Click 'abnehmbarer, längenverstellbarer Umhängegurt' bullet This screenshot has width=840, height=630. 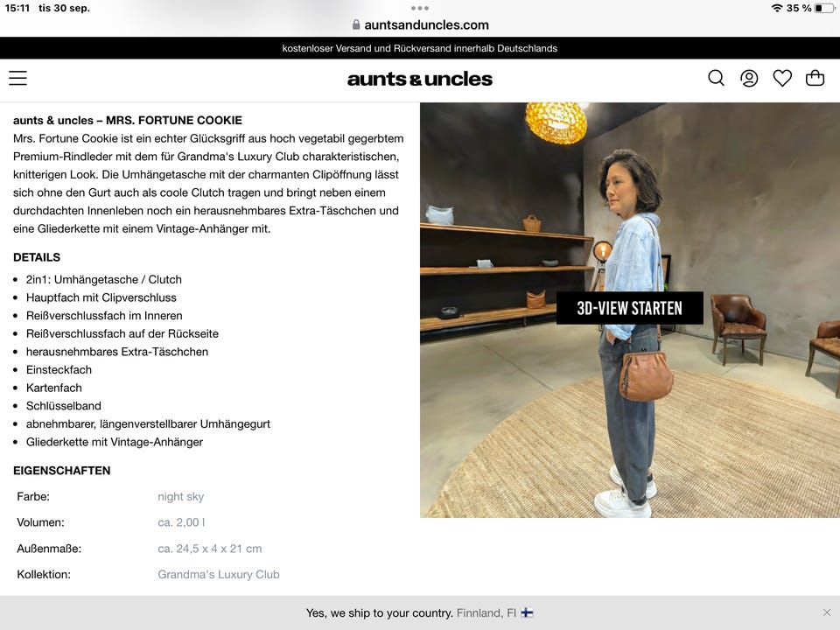(148, 424)
